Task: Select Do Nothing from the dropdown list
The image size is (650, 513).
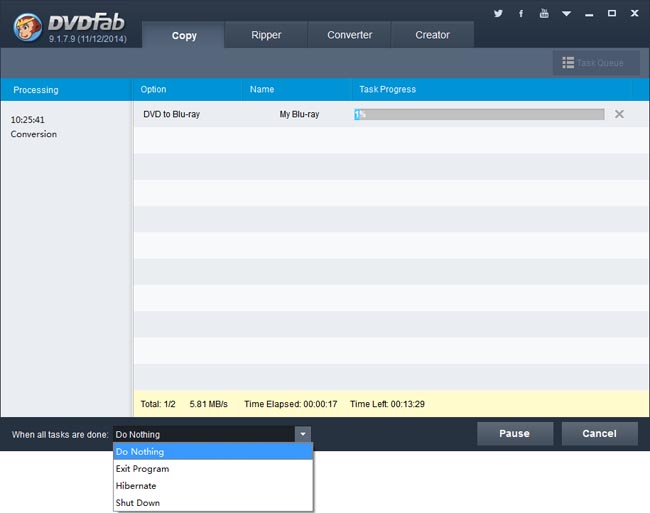Action: (x=213, y=451)
